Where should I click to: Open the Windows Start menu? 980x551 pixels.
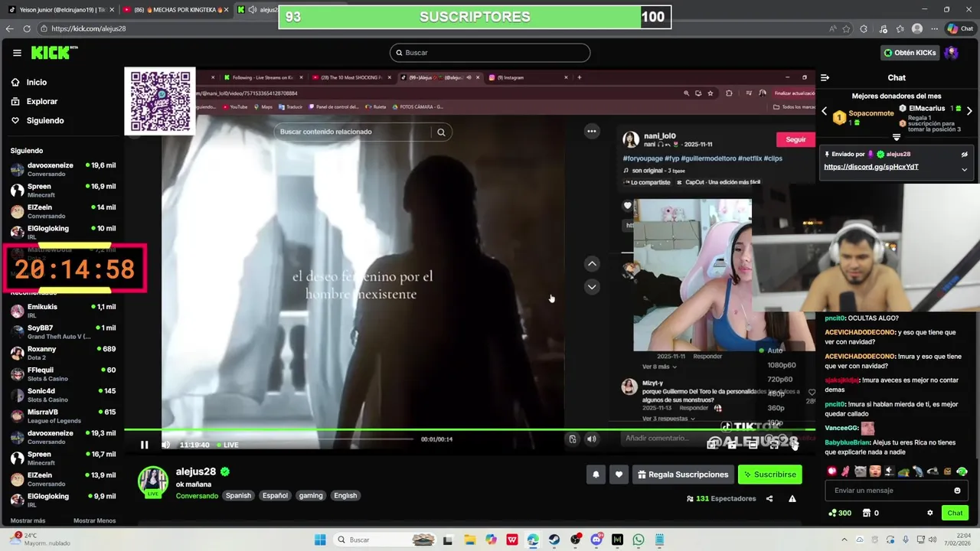[x=320, y=540]
